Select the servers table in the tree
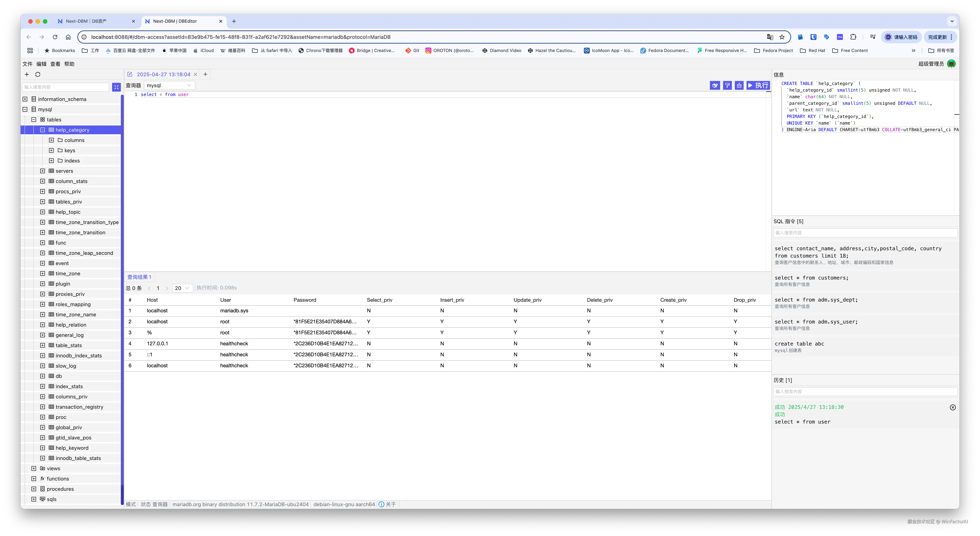The width and height of the screenshot is (980, 536). point(64,171)
